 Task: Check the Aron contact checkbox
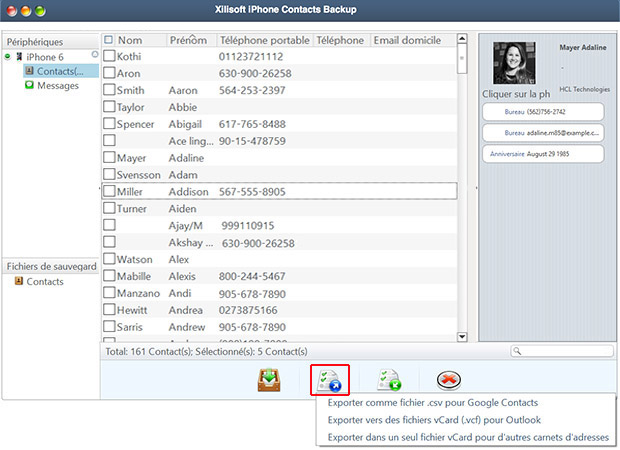[x=109, y=72]
